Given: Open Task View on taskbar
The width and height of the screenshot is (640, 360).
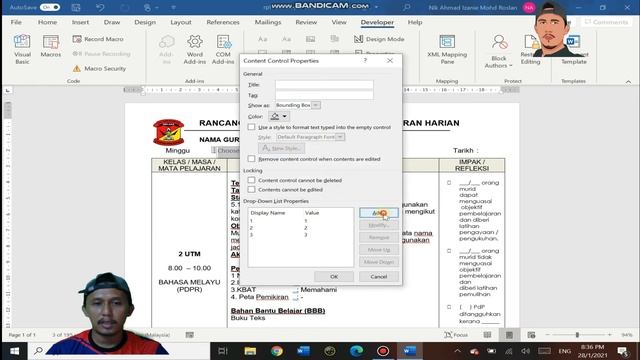Looking at the screenshot, I should pos(222,351).
